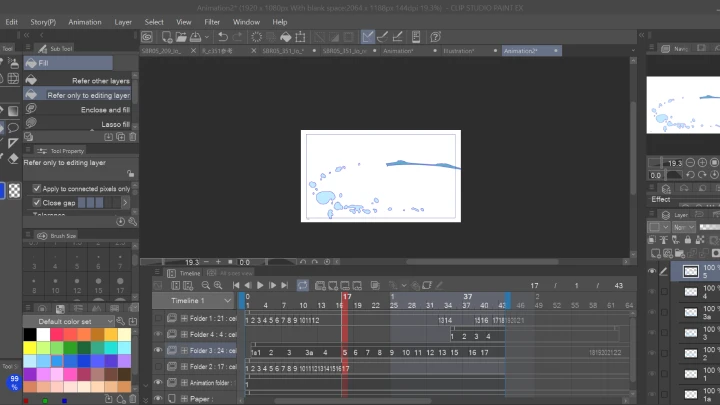Click the Redo arrow icon
Viewport: 720px width, 405px height.
(x=237, y=37)
